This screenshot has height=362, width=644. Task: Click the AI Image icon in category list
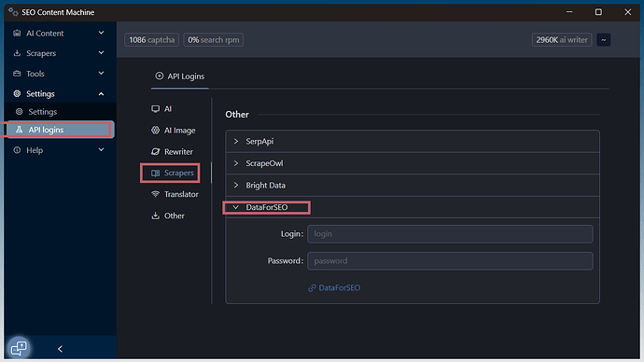[155, 130]
